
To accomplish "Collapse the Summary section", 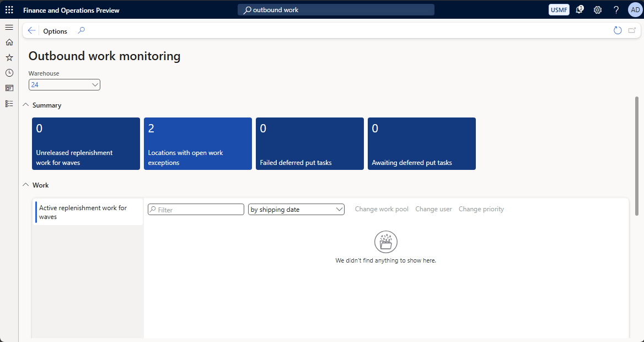I will pyautogui.click(x=25, y=105).
